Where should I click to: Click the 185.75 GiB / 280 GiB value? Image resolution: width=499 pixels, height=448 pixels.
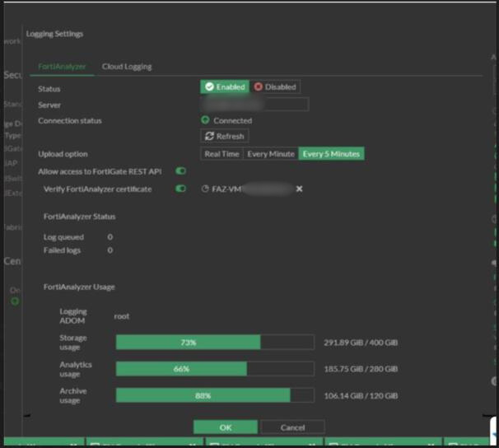click(x=361, y=369)
